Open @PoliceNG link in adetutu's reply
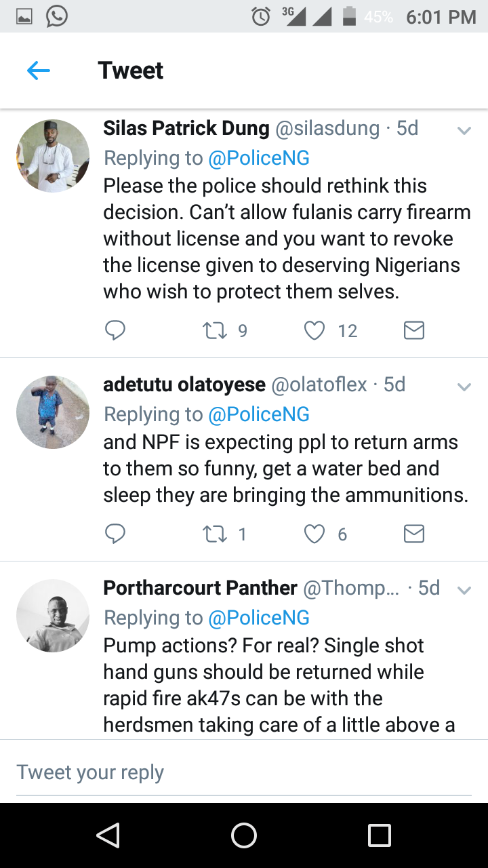The width and height of the screenshot is (488, 868). point(258,414)
